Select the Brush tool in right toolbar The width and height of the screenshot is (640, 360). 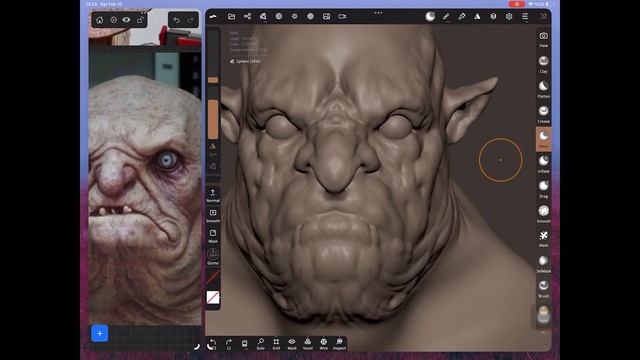[x=543, y=289]
